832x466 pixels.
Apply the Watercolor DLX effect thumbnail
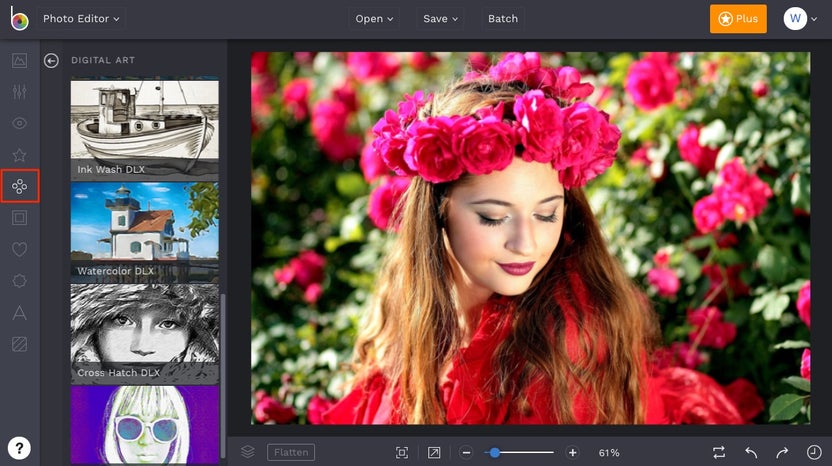point(144,231)
